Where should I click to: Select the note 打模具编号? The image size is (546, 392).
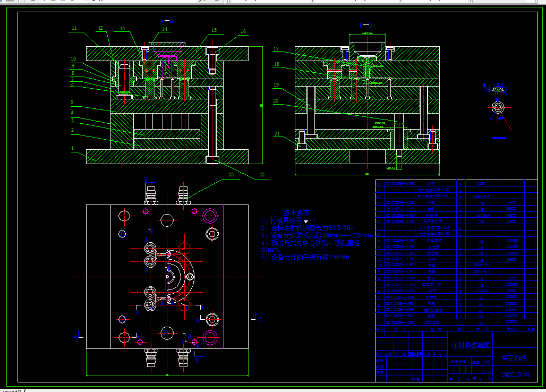pyautogui.click(x=288, y=221)
